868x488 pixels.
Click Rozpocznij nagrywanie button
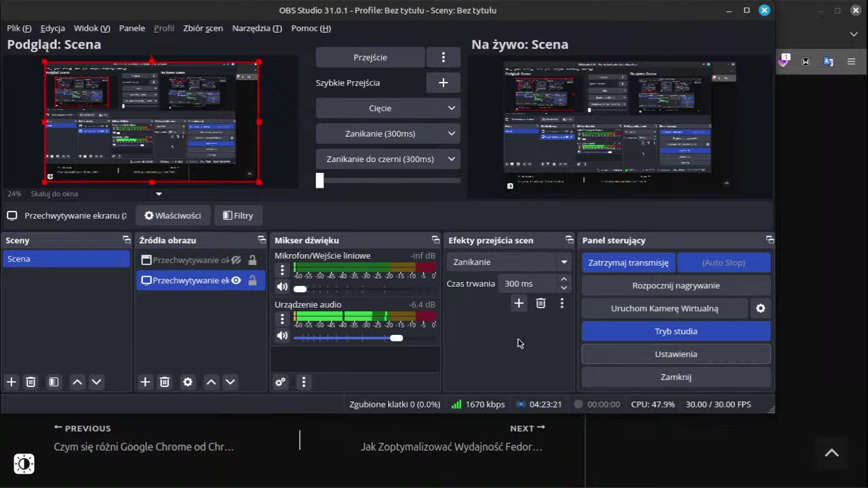pyautogui.click(x=676, y=286)
